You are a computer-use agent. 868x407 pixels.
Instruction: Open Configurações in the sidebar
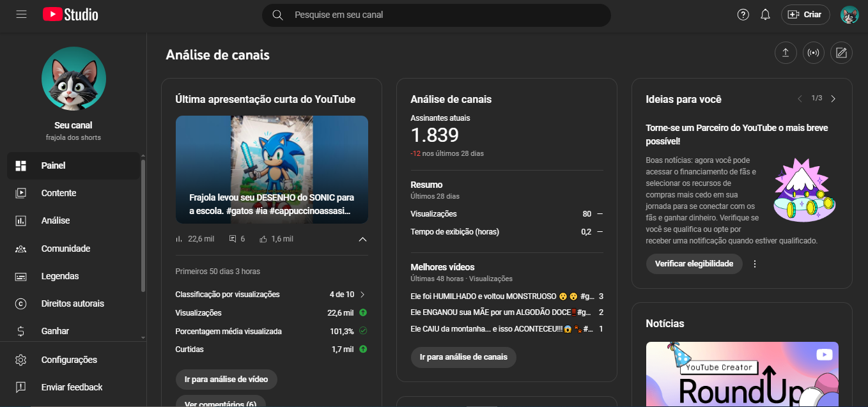click(x=74, y=360)
